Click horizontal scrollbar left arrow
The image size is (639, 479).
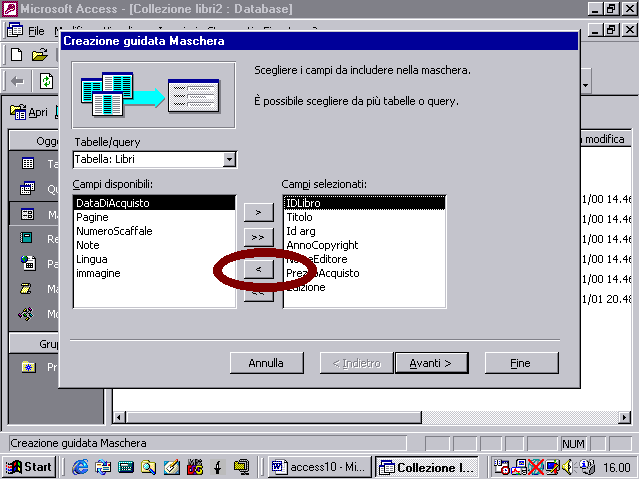[x=119, y=417]
